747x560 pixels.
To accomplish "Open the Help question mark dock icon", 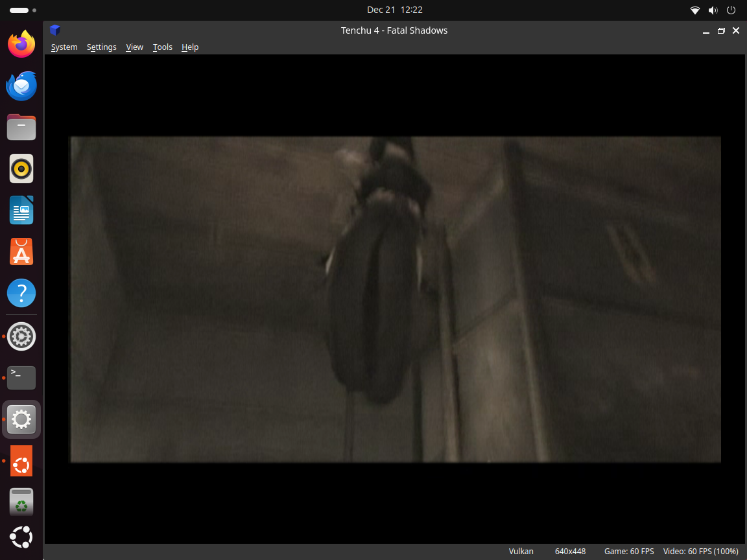I will coord(21,293).
